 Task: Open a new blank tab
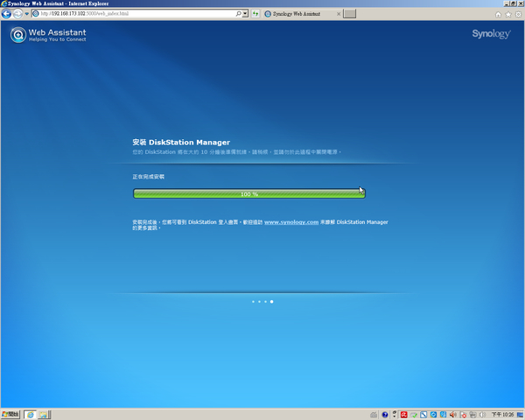(x=349, y=14)
